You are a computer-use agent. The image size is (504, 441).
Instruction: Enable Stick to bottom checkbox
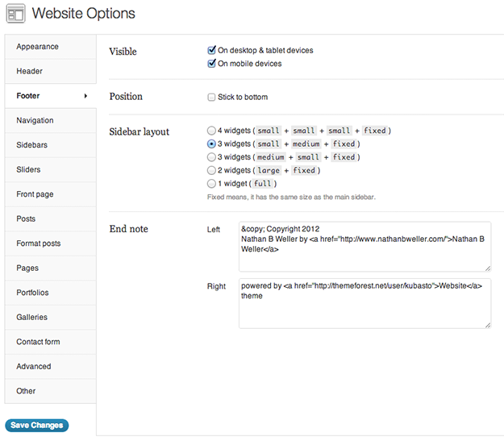click(x=211, y=98)
